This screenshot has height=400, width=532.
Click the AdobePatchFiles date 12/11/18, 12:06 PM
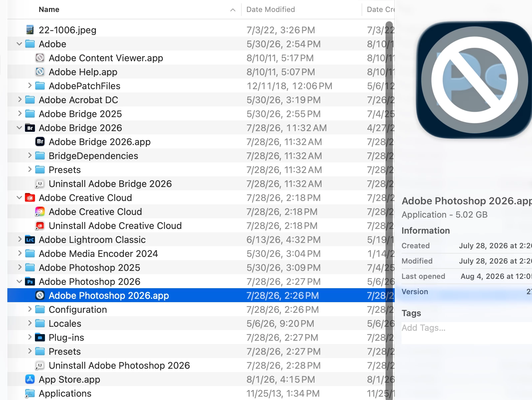pos(290,86)
